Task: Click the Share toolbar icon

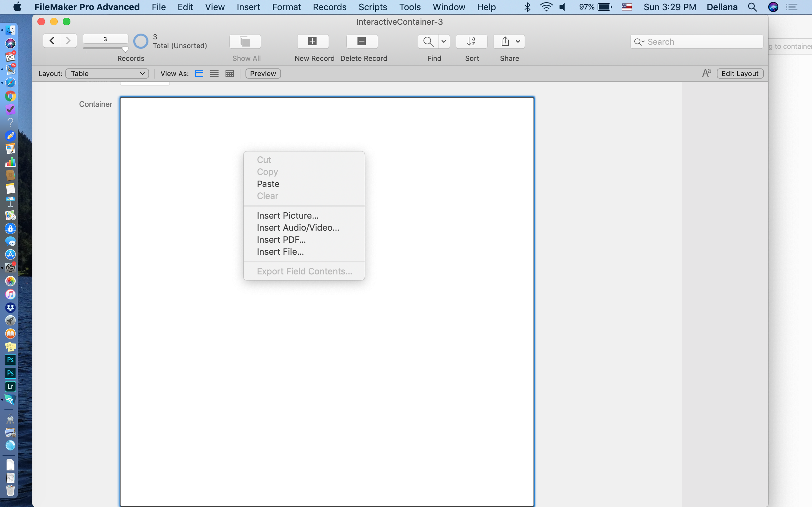Action: click(505, 41)
